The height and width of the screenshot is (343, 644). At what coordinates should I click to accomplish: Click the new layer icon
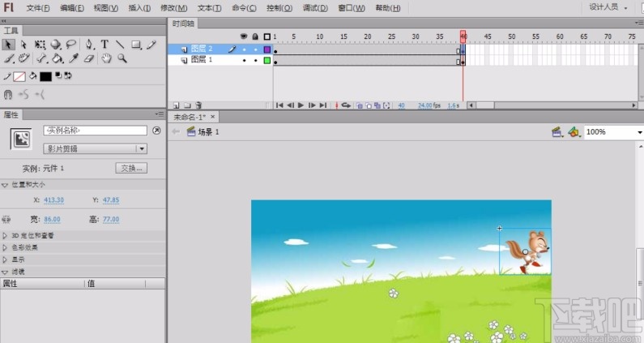[x=177, y=105]
